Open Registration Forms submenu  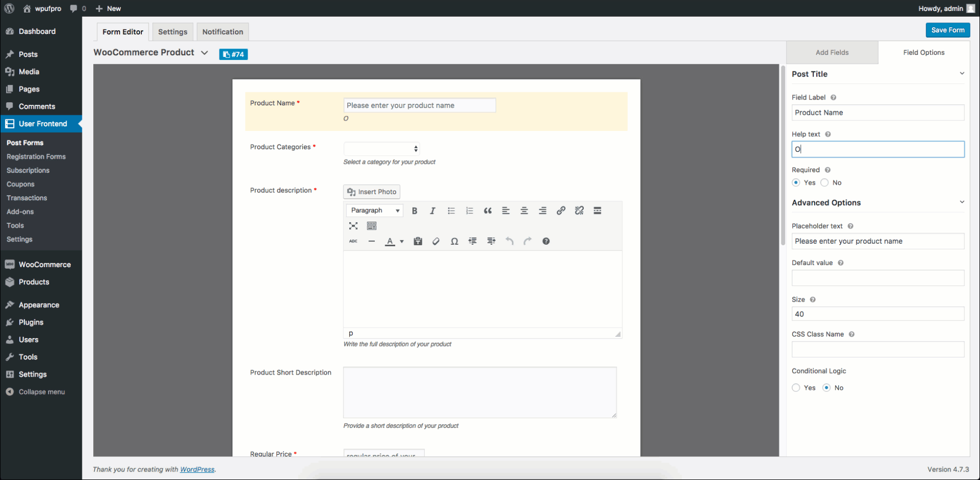36,157
